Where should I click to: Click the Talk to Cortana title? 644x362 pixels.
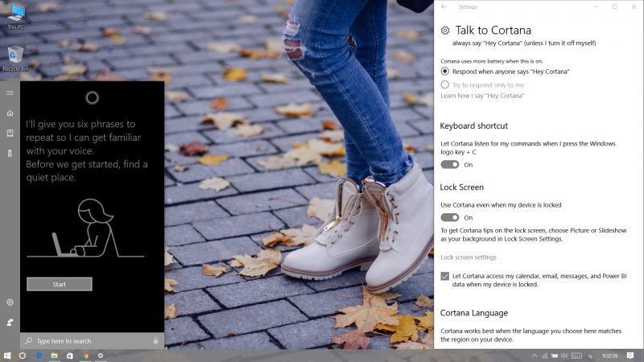click(x=493, y=31)
